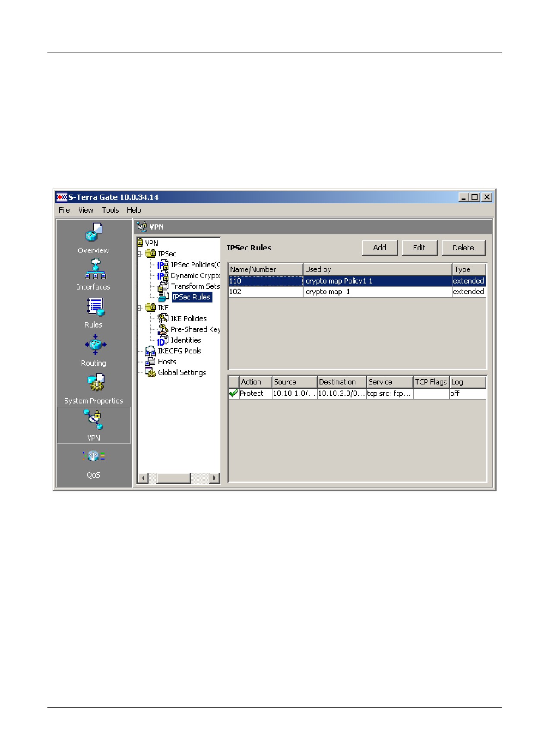
Task: Click the Add button
Action: point(380,248)
